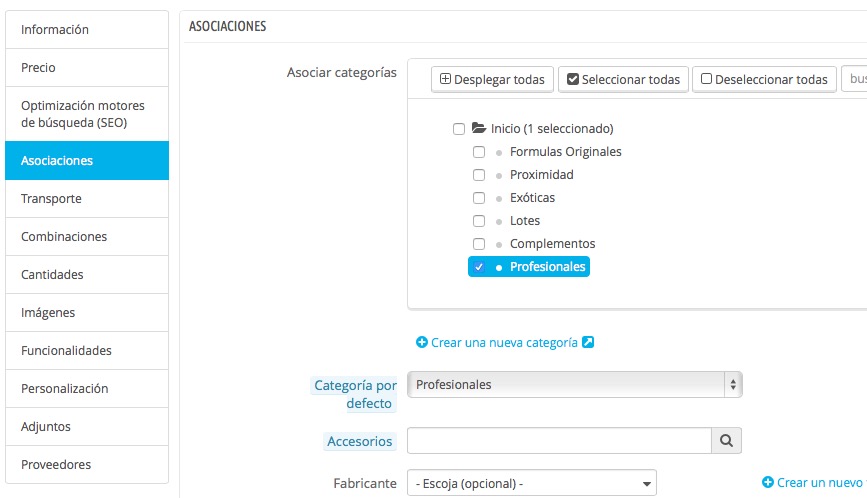Select the Lotes category item

pyautogui.click(x=524, y=221)
